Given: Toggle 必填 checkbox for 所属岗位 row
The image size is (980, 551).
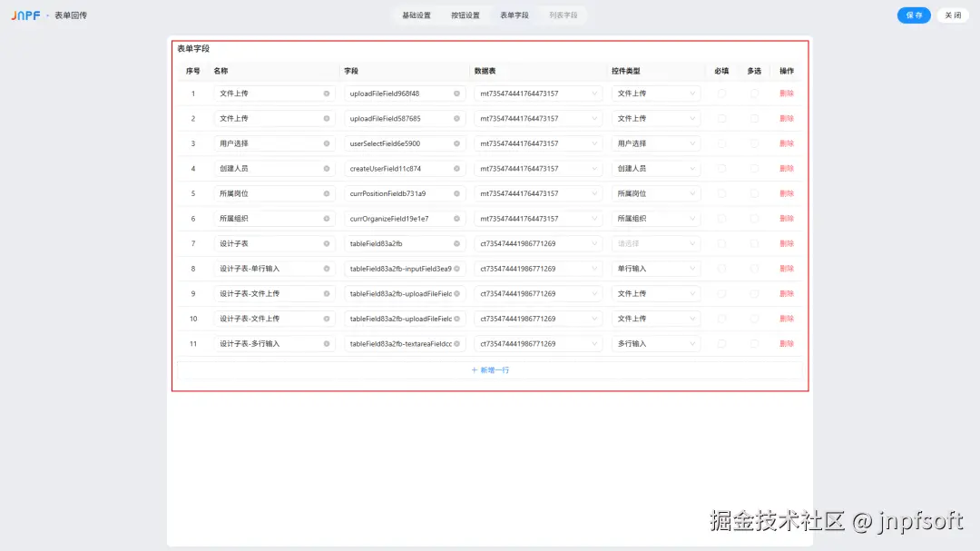Looking at the screenshot, I should click(722, 194).
